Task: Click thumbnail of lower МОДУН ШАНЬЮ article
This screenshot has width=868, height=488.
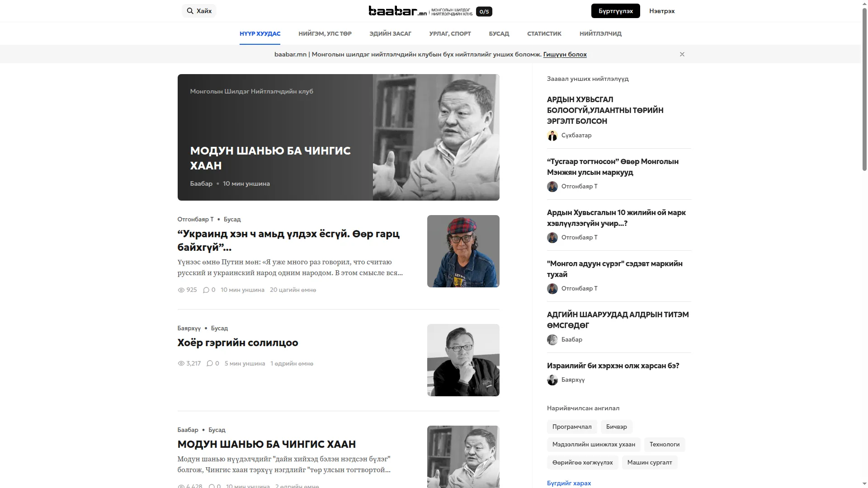Action: (463, 457)
